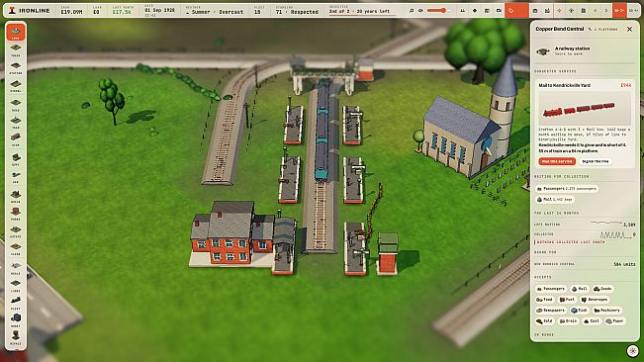Click the round icon at bottom-right corner
Image resolution: width=644 pixels, height=362 pixels.
click(x=632, y=351)
